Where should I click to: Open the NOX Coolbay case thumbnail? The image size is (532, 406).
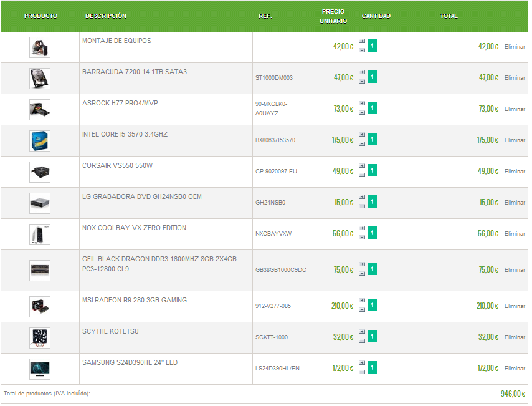pyautogui.click(x=40, y=235)
